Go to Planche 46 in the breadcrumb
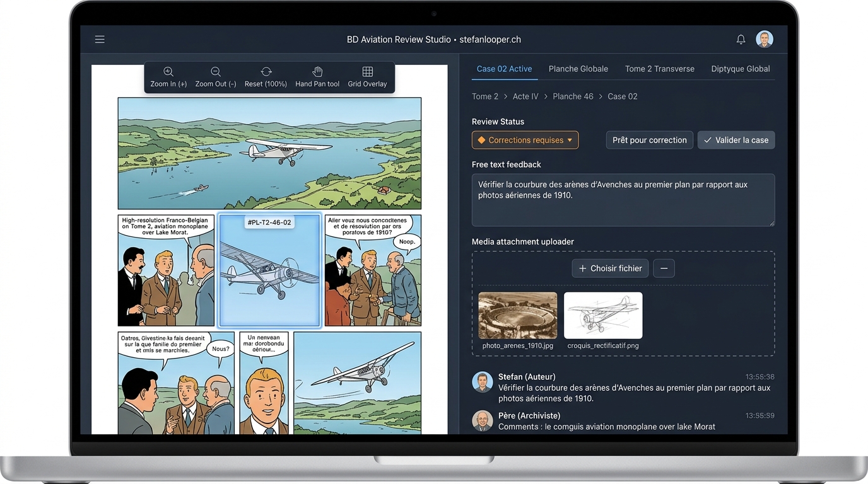The width and height of the screenshot is (868, 484). pyautogui.click(x=573, y=96)
